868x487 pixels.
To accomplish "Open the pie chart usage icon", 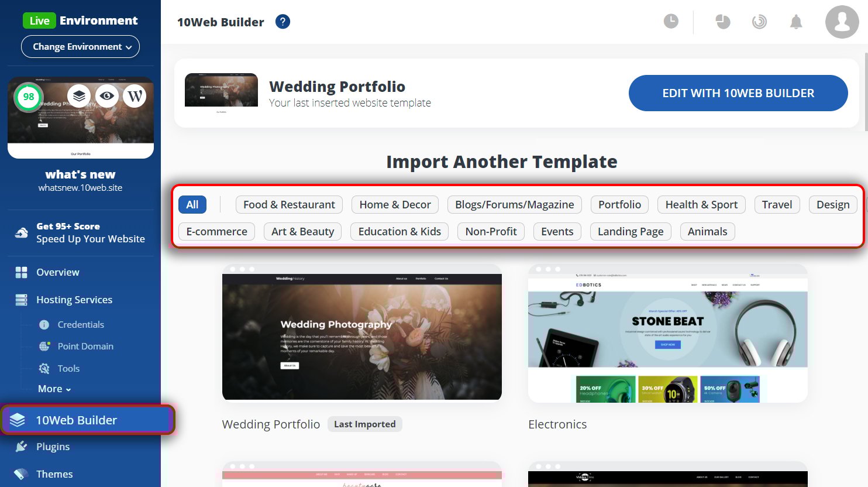I will (x=722, y=21).
